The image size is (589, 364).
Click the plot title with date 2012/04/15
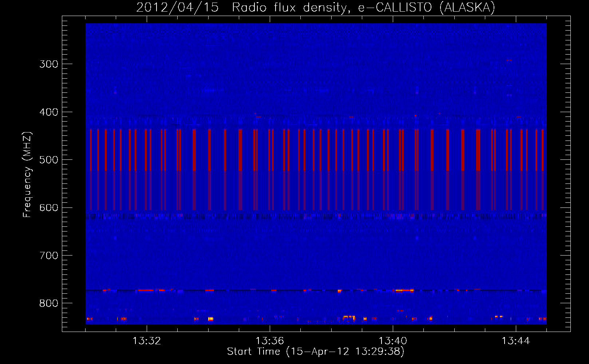[x=316, y=8]
